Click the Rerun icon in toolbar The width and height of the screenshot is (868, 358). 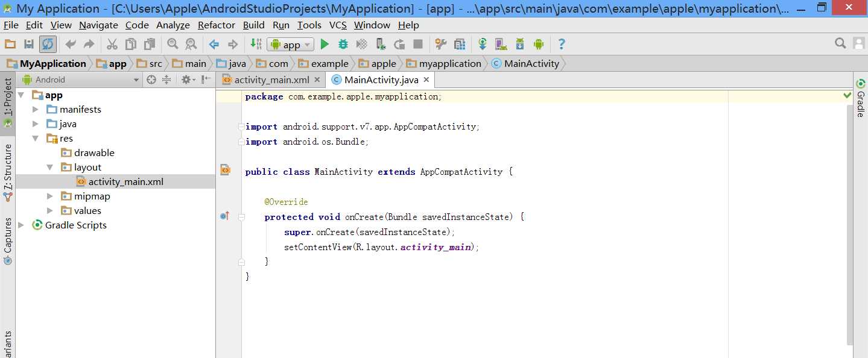pos(399,44)
